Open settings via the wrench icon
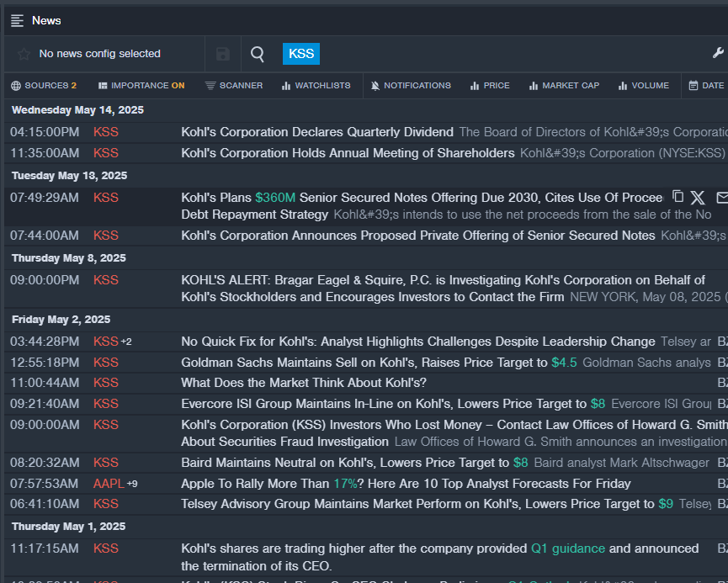This screenshot has width=728, height=583. [x=718, y=53]
